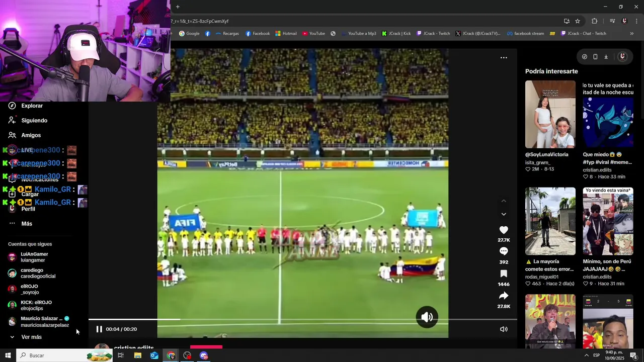Click the install app icon in address bar
The height and width of the screenshot is (362, 644).
567,21
